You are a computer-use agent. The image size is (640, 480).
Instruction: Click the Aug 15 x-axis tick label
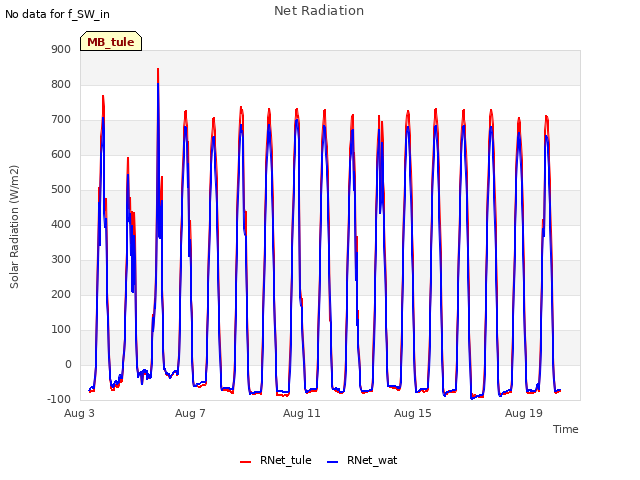[x=413, y=413]
